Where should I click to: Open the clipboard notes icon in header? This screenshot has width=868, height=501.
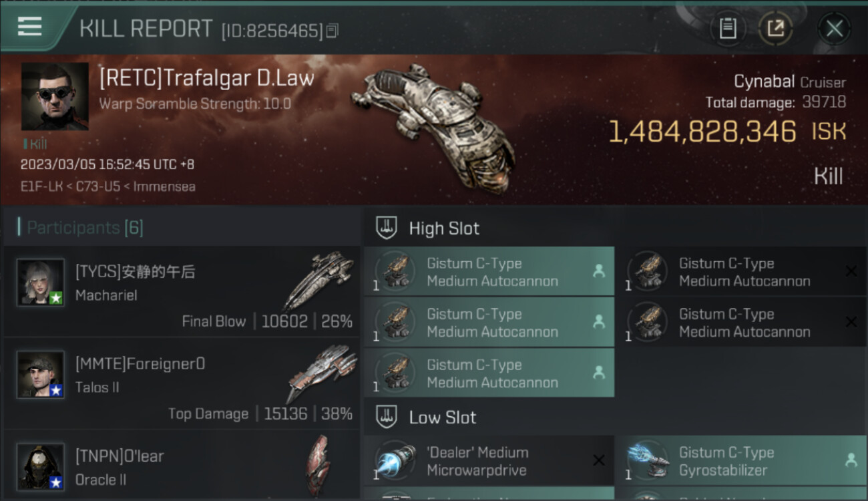[x=728, y=29]
